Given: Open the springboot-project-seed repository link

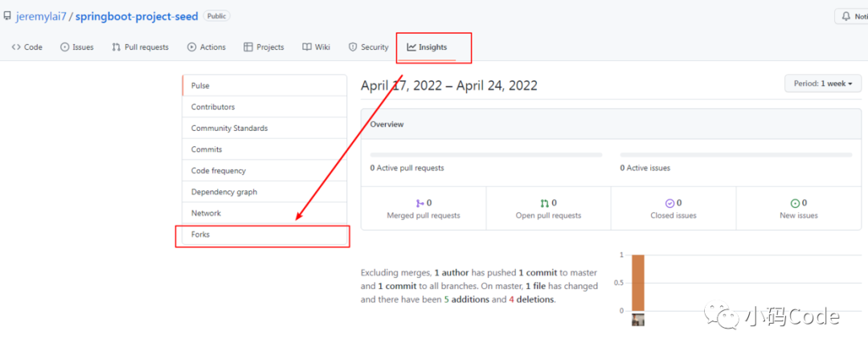Looking at the screenshot, I should point(136,17).
